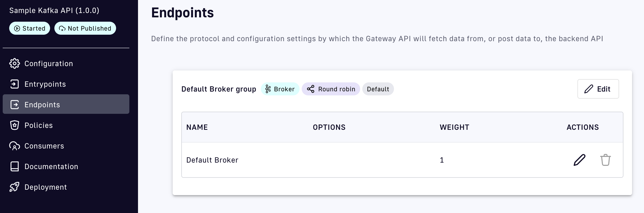Image resolution: width=644 pixels, height=213 pixels.
Task: Click the Entrypoints arrow icon
Action: coord(15,84)
